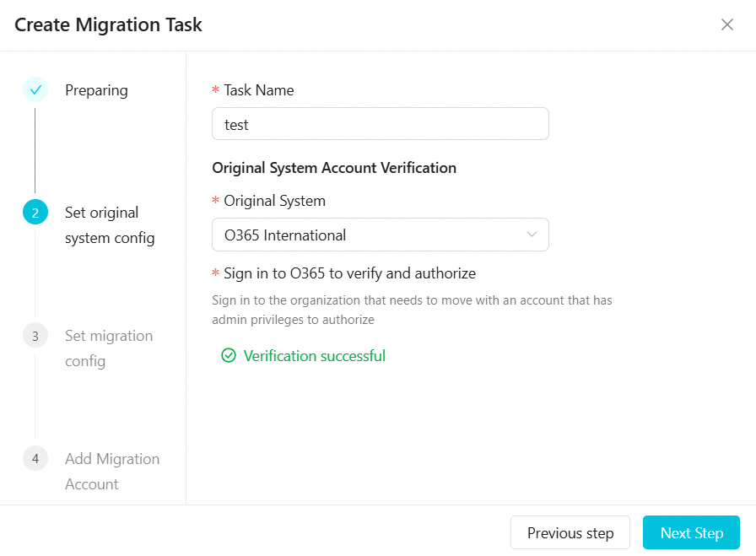
Task: Click the step 2 circle icon
Action: (x=35, y=213)
